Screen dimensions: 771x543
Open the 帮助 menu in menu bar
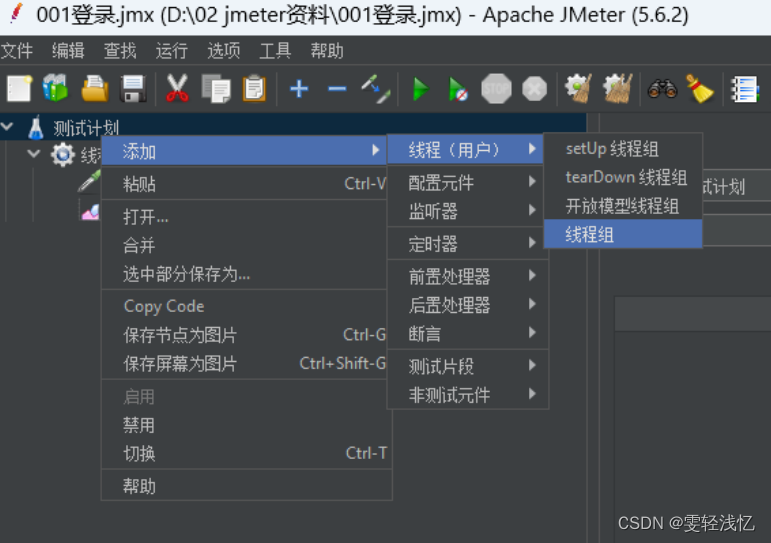pos(327,51)
